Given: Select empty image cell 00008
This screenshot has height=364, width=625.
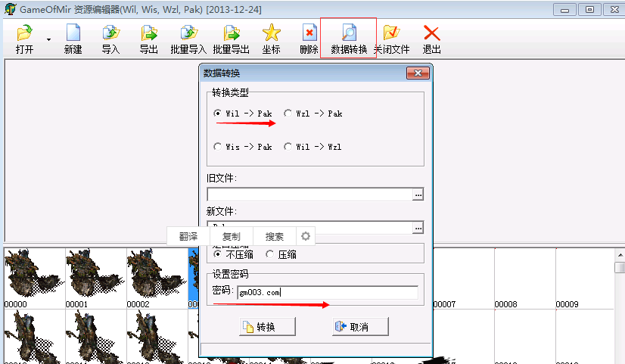Looking at the screenshot, I should (525, 278).
